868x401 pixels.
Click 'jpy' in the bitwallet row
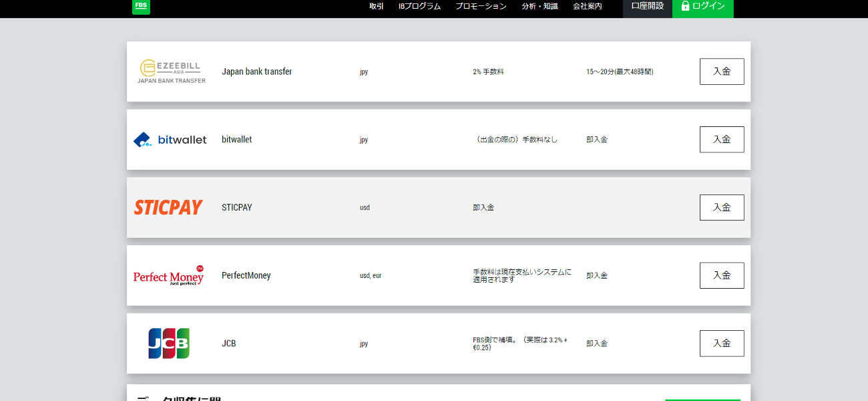click(x=364, y=140)
